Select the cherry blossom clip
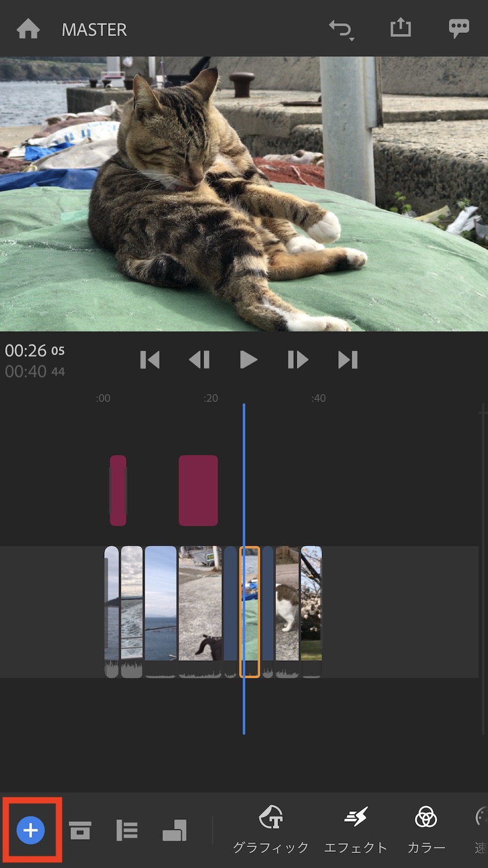 pyautogui.click(x=311, y=612)
